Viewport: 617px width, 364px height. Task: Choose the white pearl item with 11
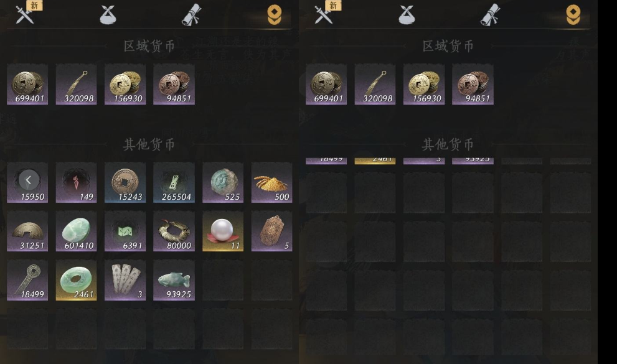tap(223, 231)
